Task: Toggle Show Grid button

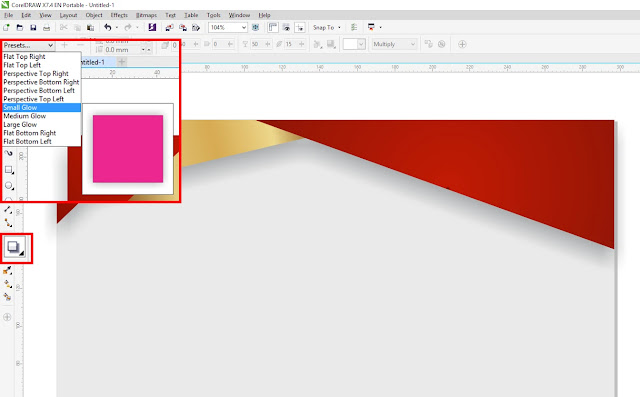Action: pos(286,27)
